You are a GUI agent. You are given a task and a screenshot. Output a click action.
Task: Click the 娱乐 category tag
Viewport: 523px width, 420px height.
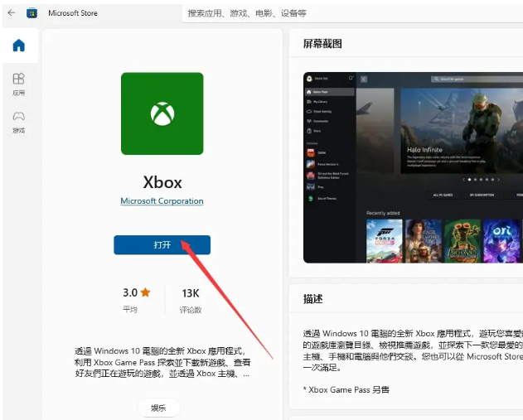pos(158,408)
